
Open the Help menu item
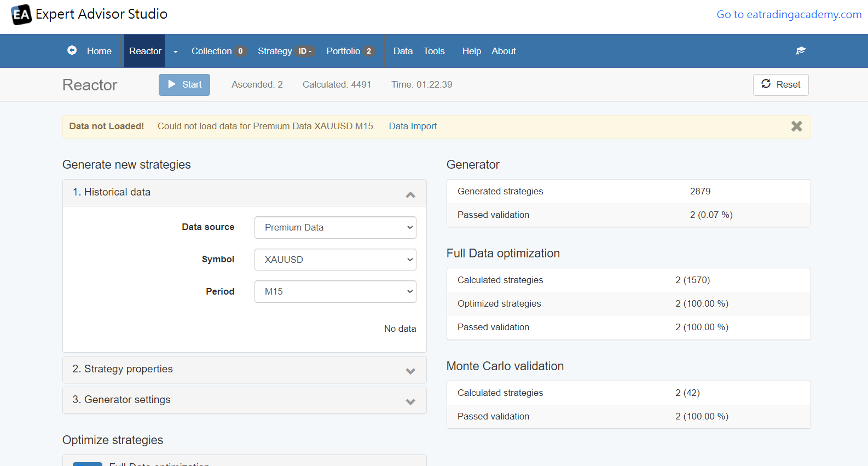pos(472,51)
